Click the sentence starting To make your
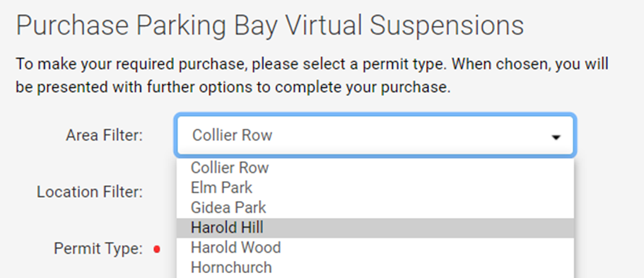The height and width of the screenshot is (278, 644). pyautogui.click(x=233, y=64)
